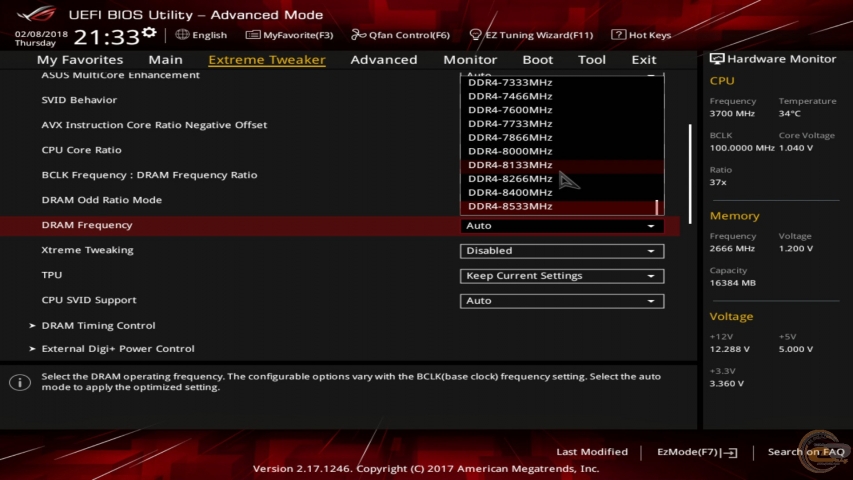Pick DDR4-7866MHz in dropdown list
Viewport: 853px width, 480px height.
click(561, 138)
